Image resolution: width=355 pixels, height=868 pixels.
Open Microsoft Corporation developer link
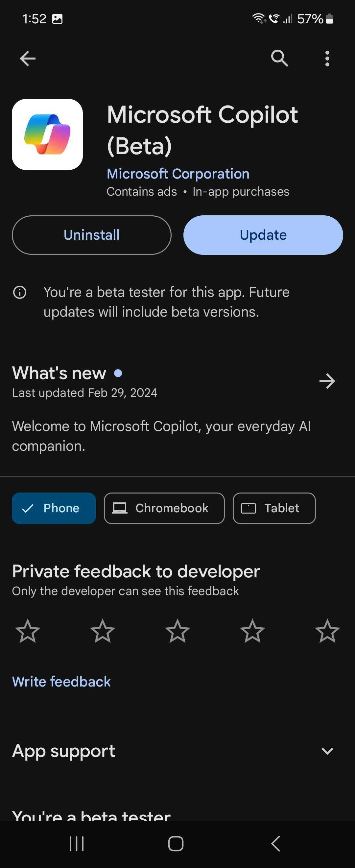(178, 174)
